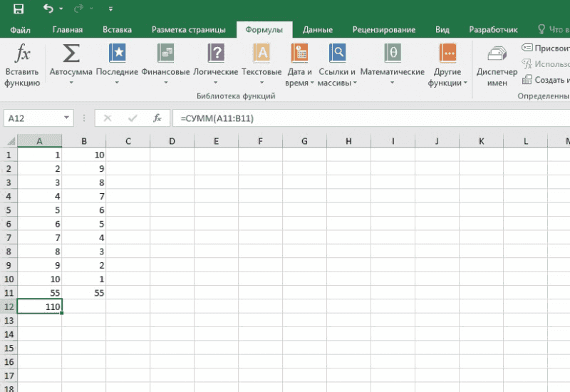Open the Данные ribbon tab
The width and height of the screenshot is (570, 392).
point(317,30)
